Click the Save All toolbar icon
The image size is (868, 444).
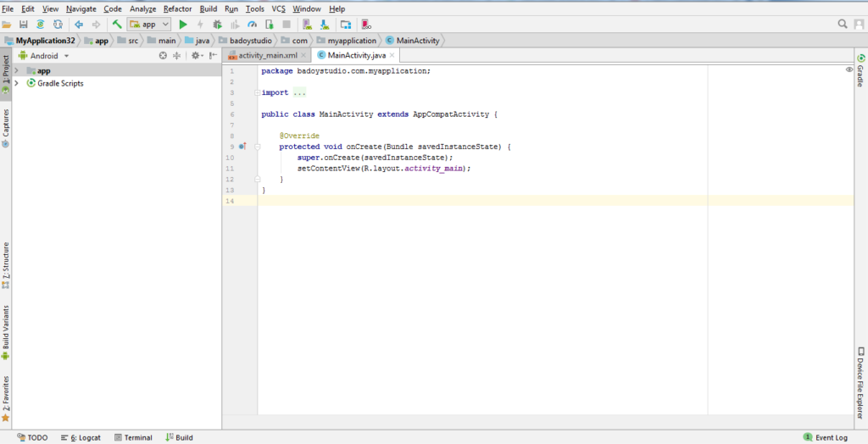(23, 25)
